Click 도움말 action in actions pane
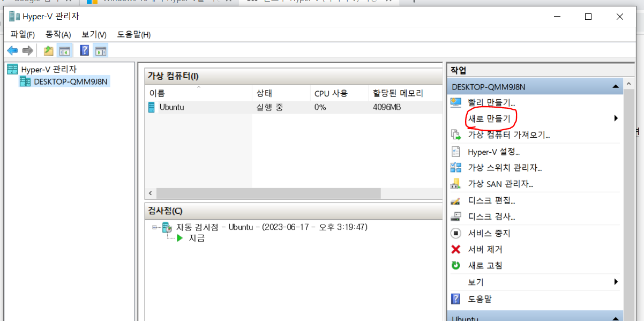Image resolution: width=644 pixels, height=321 pixels. (x=480, y=299)
